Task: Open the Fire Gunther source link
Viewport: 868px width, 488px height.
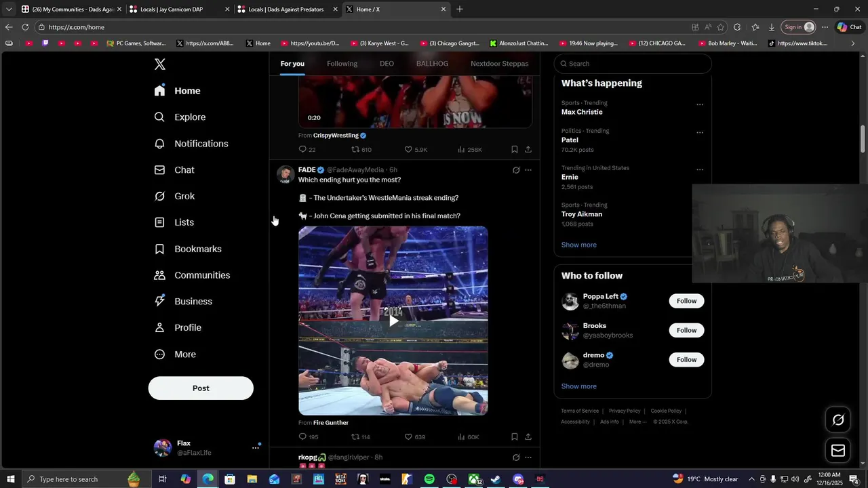Action: click(x=331, y=423)
